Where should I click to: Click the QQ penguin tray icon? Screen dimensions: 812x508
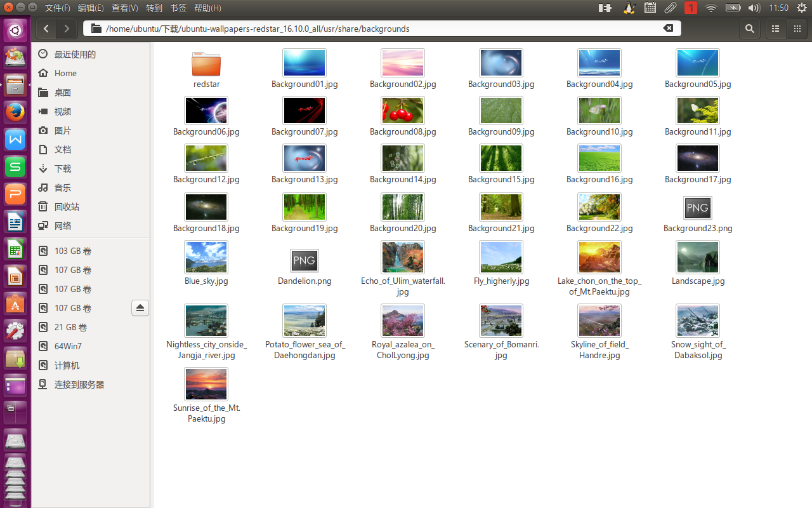tap(629, 8)
